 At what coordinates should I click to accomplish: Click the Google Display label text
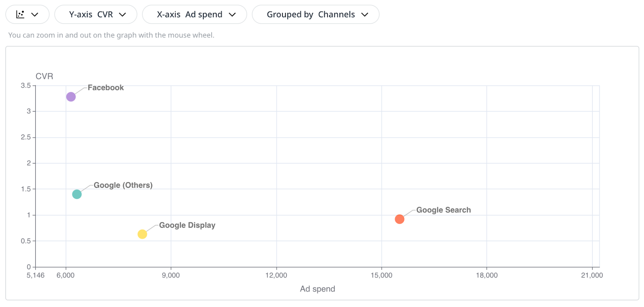pos(187,225)
